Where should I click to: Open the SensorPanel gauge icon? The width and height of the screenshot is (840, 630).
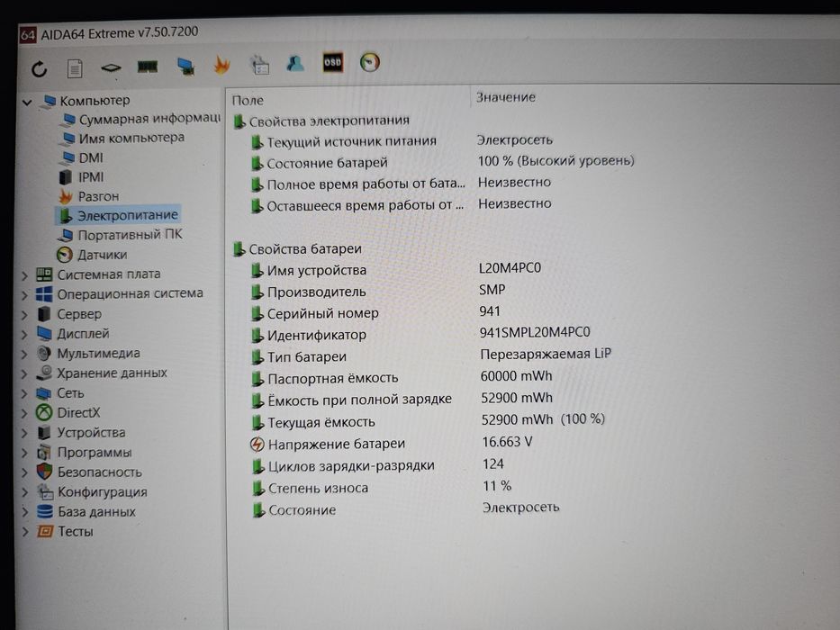(x=370, y=62)
